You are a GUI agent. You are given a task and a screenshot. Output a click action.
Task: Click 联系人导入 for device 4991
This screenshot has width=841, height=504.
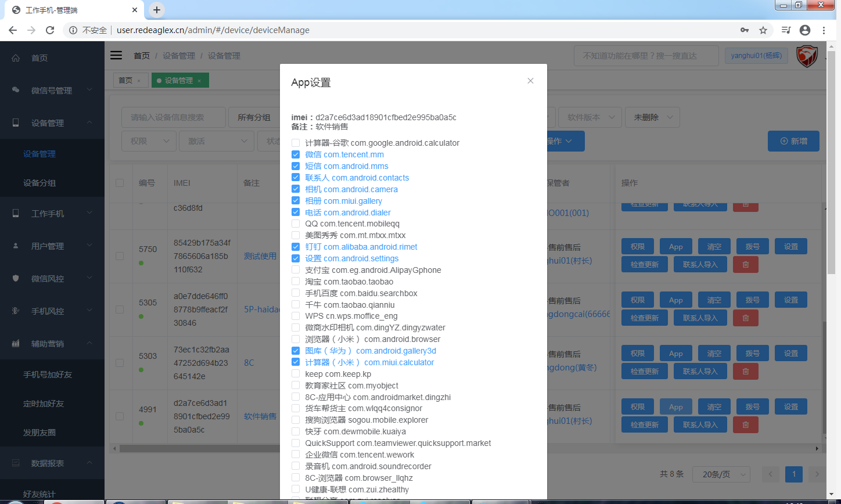700,424
